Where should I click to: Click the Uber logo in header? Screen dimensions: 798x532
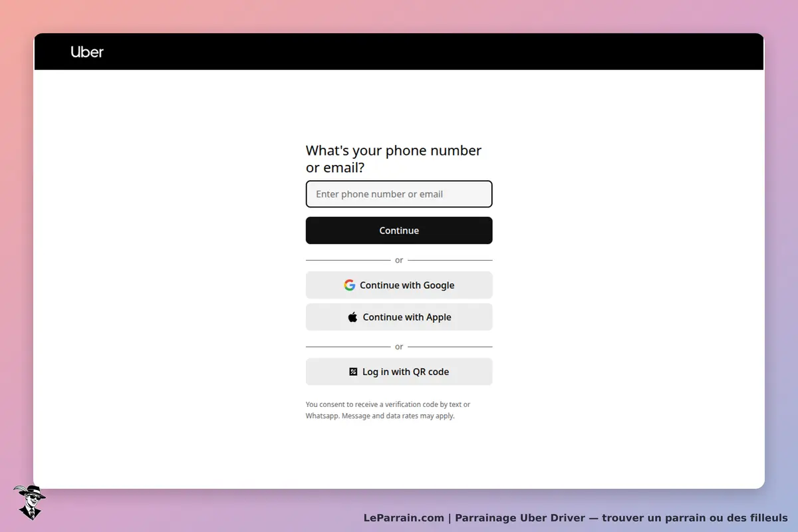point(87,52)
